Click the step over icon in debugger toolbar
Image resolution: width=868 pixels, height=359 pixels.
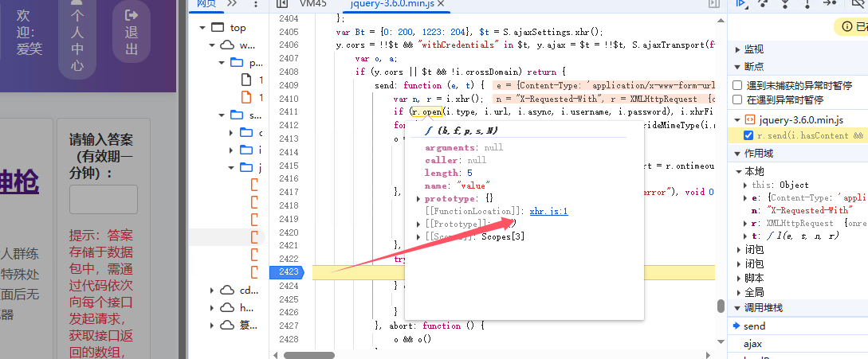point(763,3)
